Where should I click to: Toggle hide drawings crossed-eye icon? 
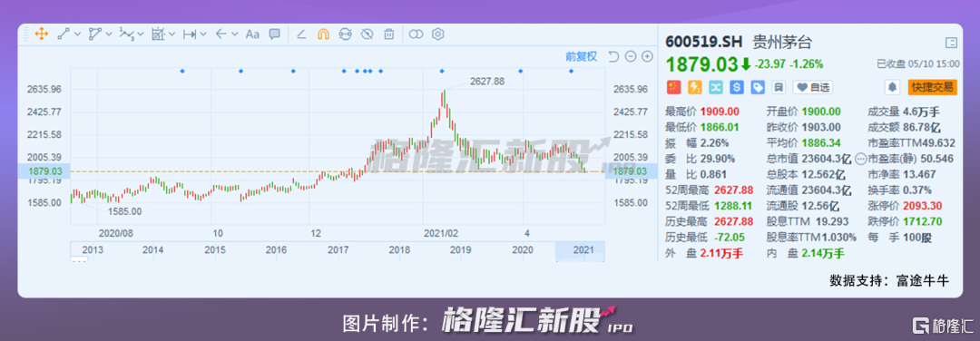[367, 34]
